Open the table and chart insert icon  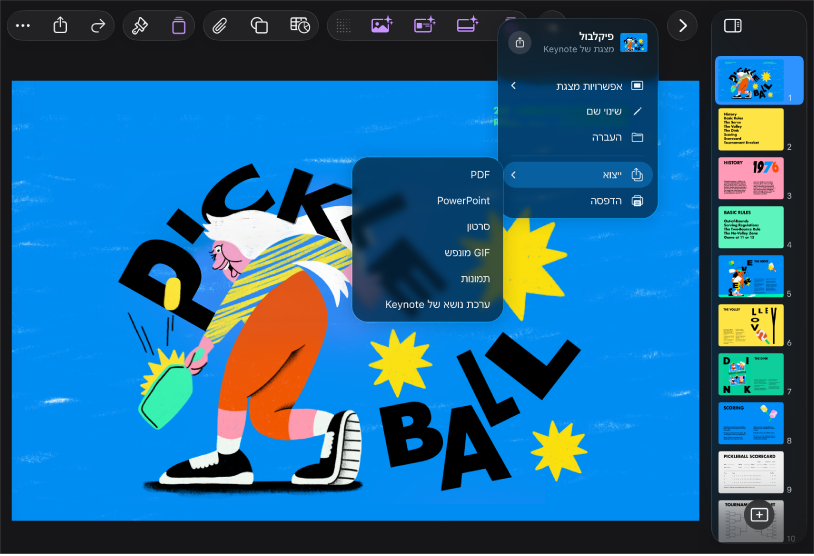pos(300,25)
